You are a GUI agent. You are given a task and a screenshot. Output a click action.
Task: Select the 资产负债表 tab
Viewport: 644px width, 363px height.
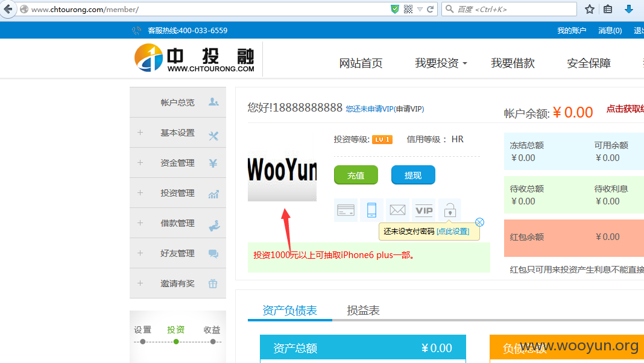289,311
